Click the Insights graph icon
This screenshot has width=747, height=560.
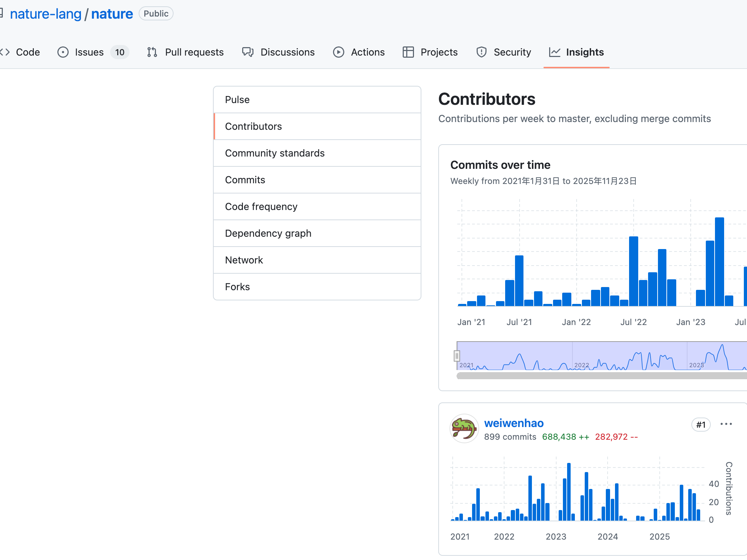point(554,52)
